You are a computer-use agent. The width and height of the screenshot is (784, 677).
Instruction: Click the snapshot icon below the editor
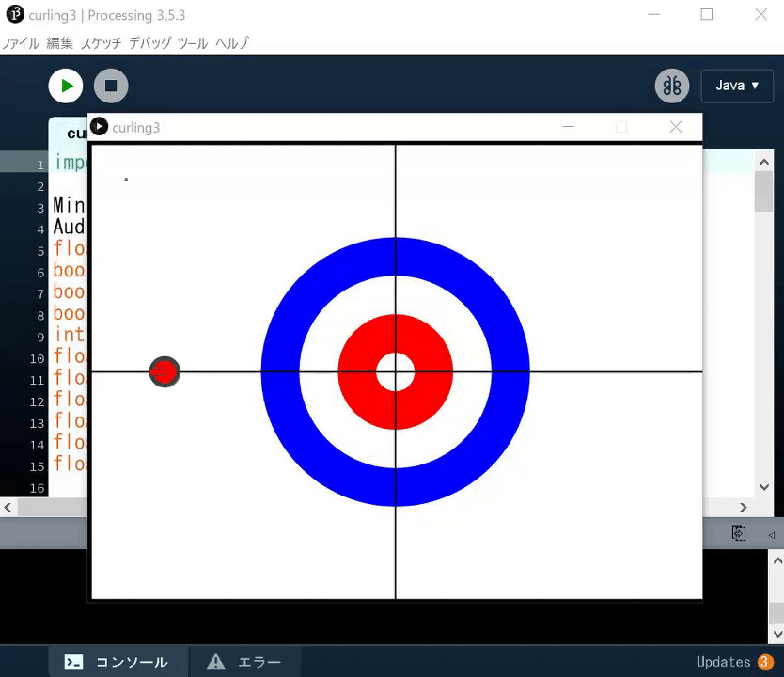(739, 532)
